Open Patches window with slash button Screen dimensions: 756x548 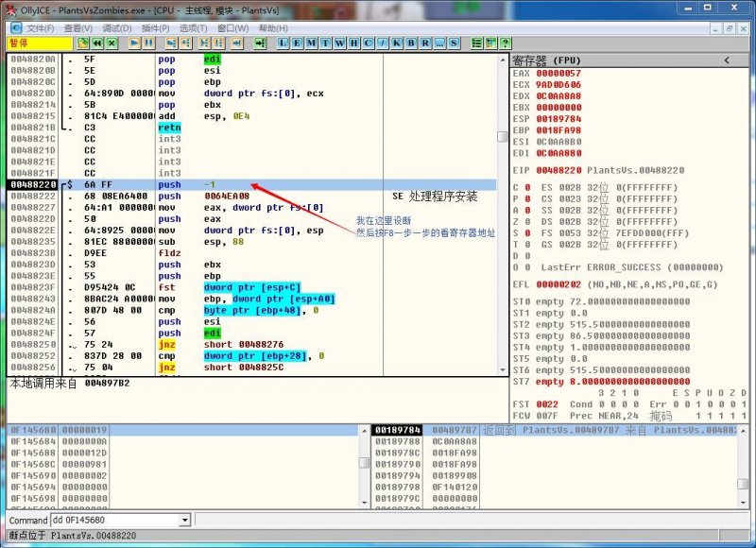tap(383, 43)
